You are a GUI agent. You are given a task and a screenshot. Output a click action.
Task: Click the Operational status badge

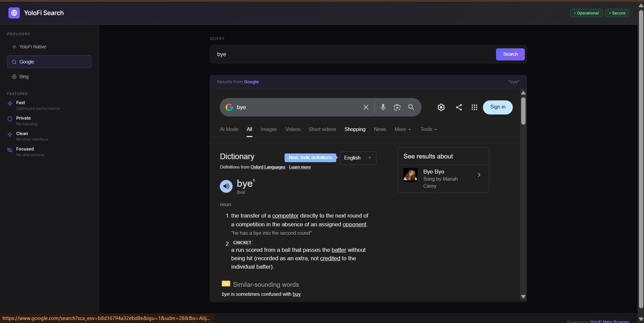click(586, 13)
